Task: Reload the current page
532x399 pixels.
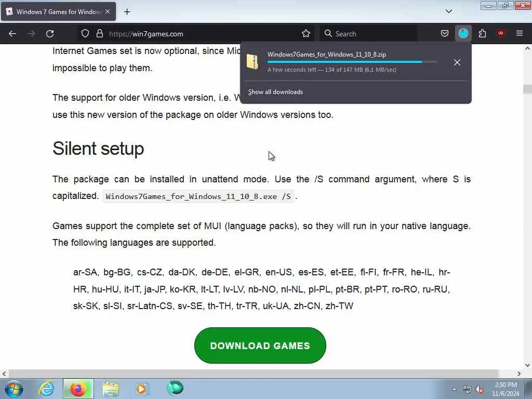Action: pos(50,34)
